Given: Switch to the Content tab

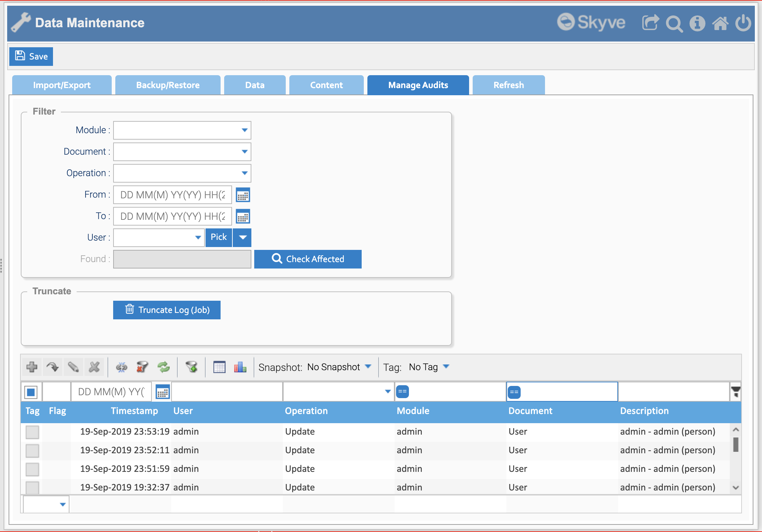Looking at the screenshot, I should (x=327, y=85).
